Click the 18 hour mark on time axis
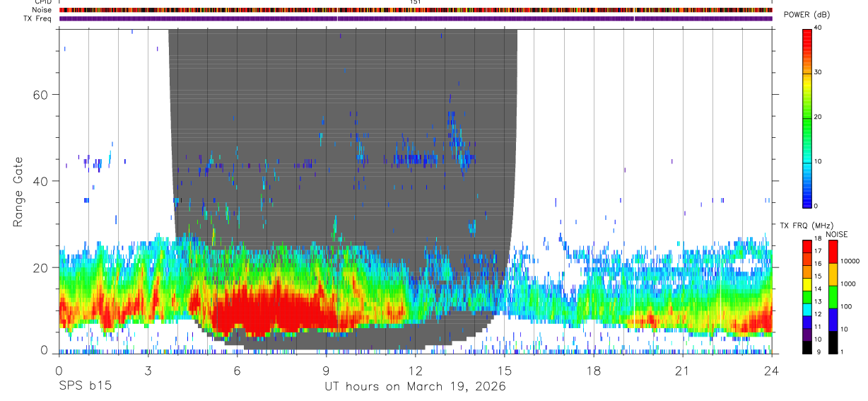Viewport: 868px width, 401px height. tap(593, 370)
